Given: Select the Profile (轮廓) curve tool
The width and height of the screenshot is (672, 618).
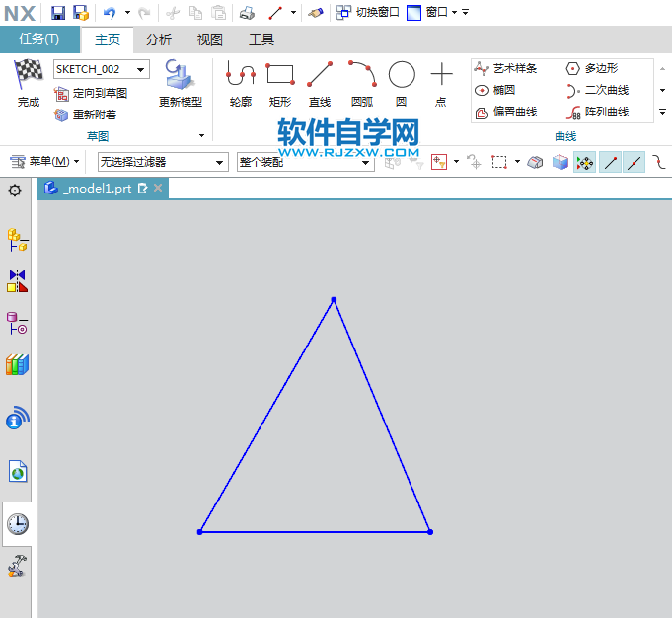Looking at the screenshot, I should coord(241,84).
